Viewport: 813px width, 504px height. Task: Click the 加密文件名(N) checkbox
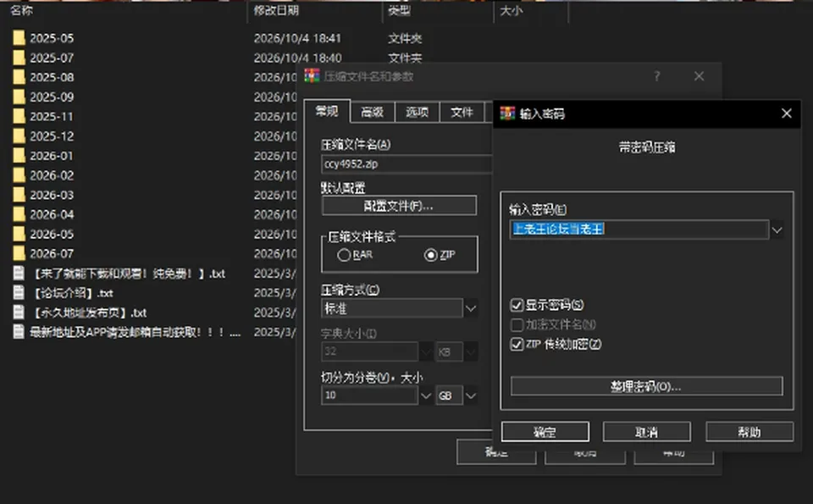[x=517, y=324]
